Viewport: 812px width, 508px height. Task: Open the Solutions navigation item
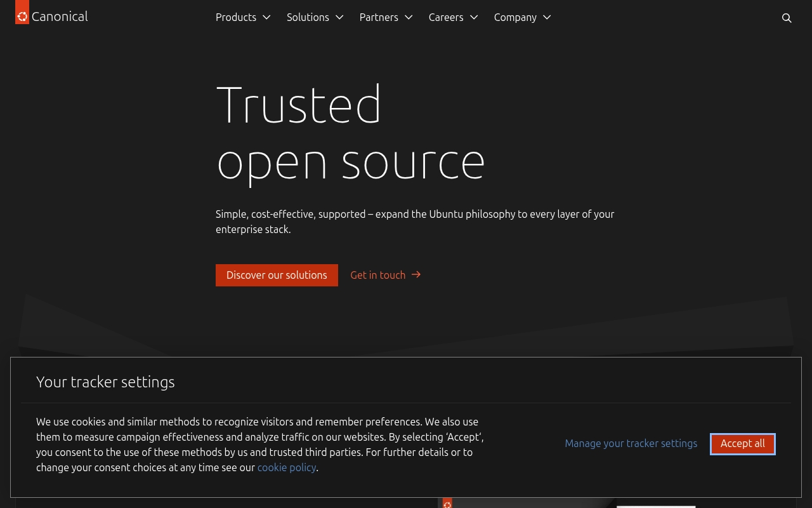[x=315, y=17]
